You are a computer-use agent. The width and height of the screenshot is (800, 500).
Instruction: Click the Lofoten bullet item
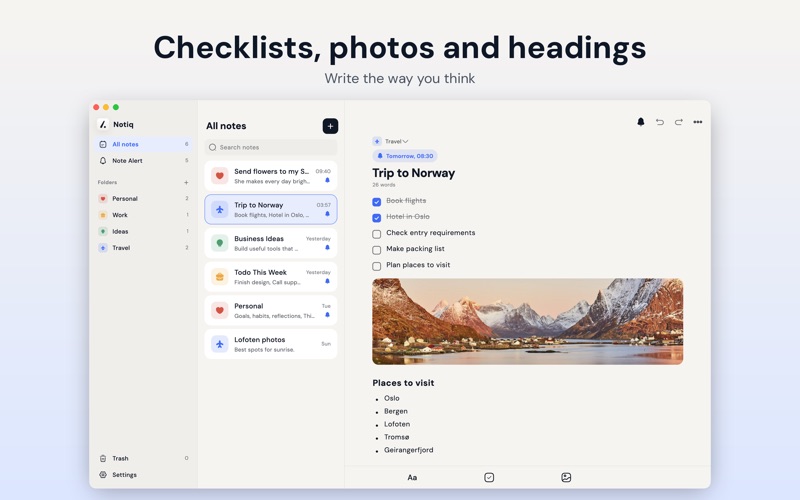click(x=397, y=424)
